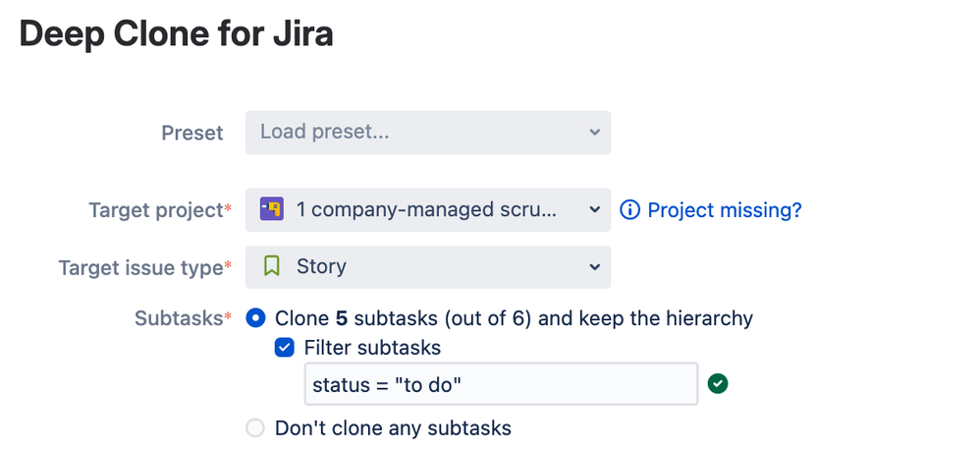Click the info icon beside Project missing
This screenshot has height=449, width=980.
pos(630,210)
